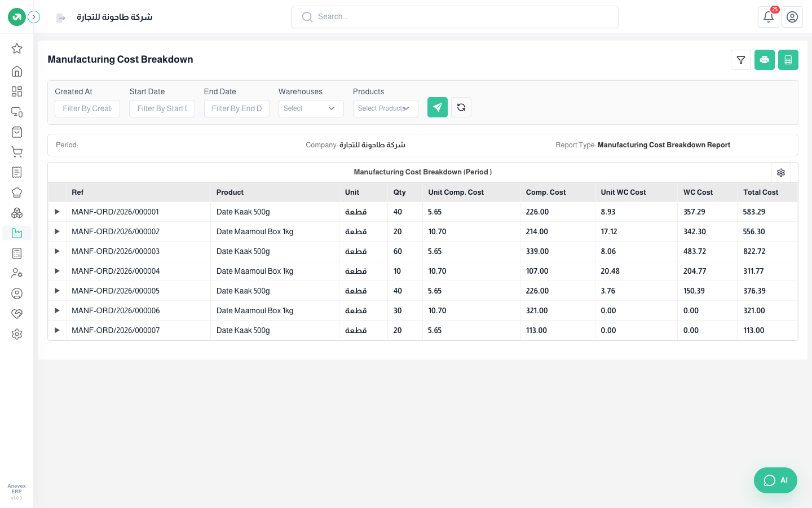812x508 pixels.
Task: Click the green app logo
Action: coord(17,17)
